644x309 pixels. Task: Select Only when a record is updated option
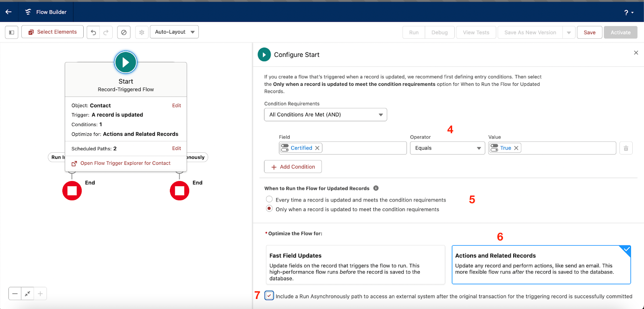tap(269, 209)
